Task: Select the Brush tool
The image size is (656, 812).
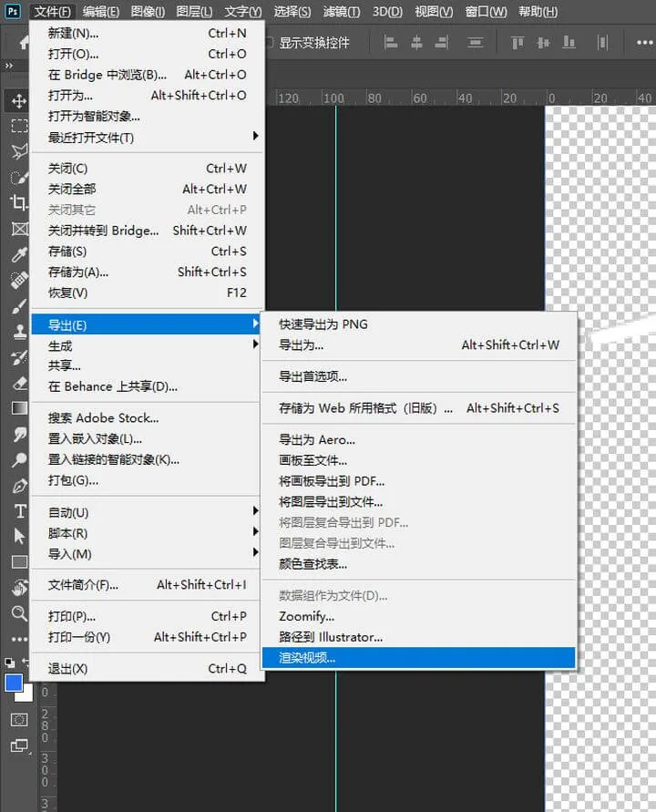Action: point(18,306)
